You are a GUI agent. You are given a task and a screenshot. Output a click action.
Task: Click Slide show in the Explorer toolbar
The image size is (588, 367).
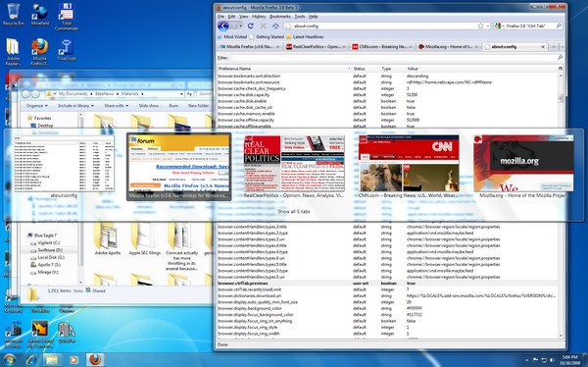click(x=149, y=106)
